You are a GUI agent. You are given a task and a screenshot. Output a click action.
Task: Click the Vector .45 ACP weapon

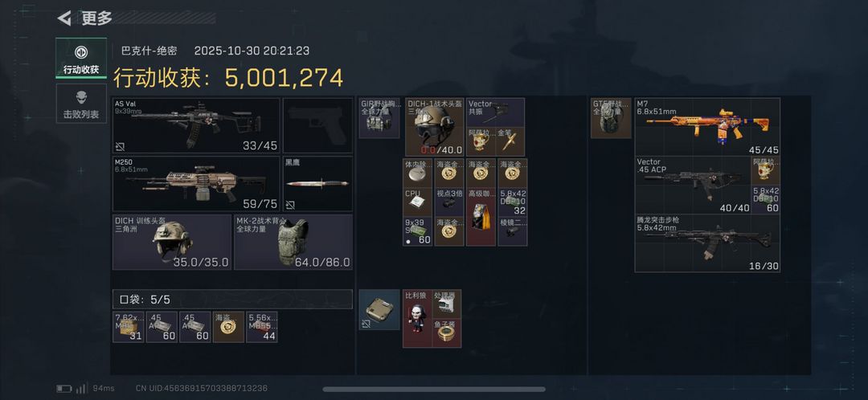pos(693,185)
